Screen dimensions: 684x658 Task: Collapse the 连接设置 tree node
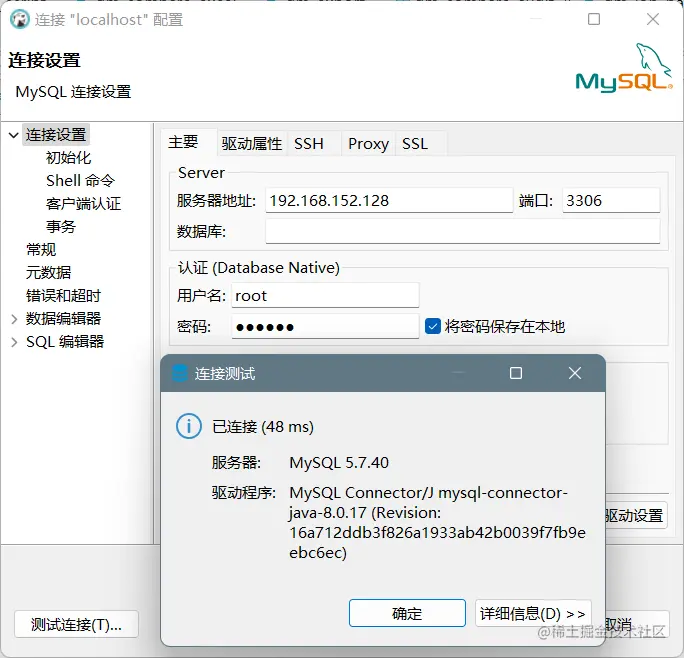(x=14, y=135)
